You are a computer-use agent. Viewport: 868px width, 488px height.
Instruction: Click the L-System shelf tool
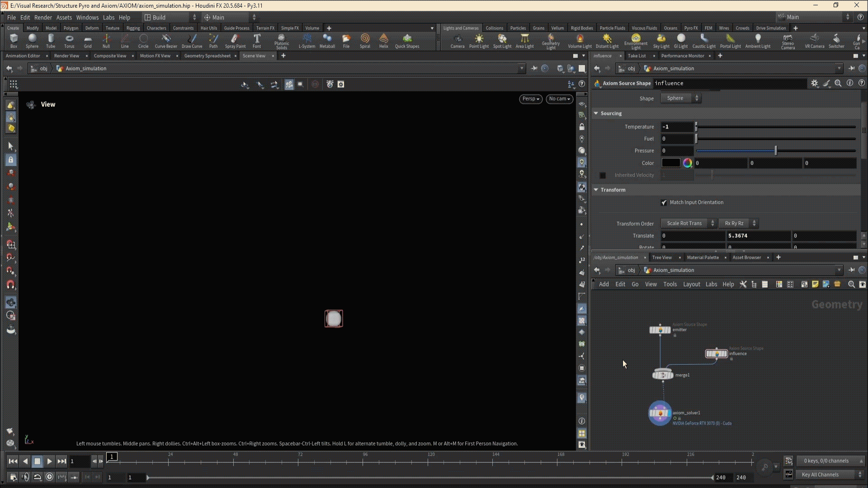coord(307,41)
